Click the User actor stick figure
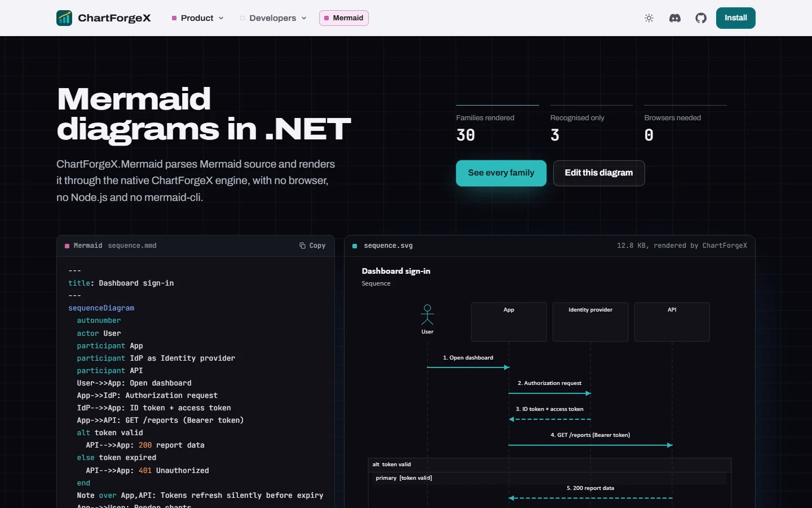This screenshot has height=508, width=812. [x=427, y=315]
